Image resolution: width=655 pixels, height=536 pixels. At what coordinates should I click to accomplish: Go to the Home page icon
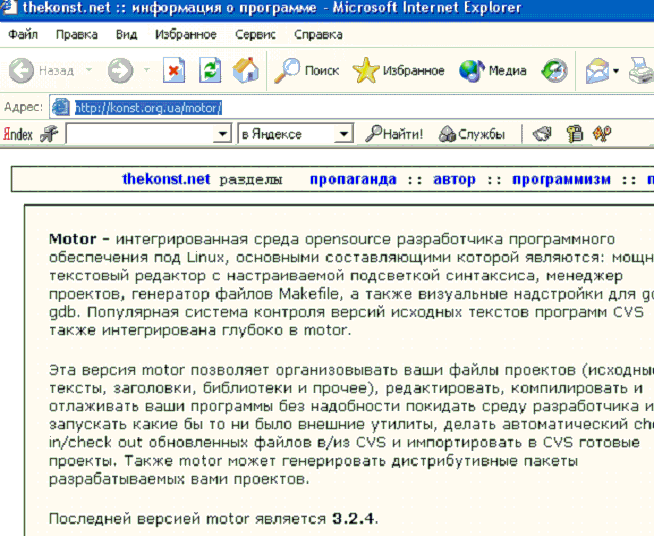tap(245, 71)
